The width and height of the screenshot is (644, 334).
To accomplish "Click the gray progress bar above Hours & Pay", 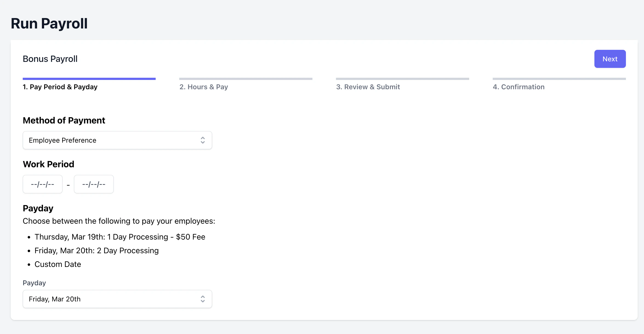I will [246, 79].
